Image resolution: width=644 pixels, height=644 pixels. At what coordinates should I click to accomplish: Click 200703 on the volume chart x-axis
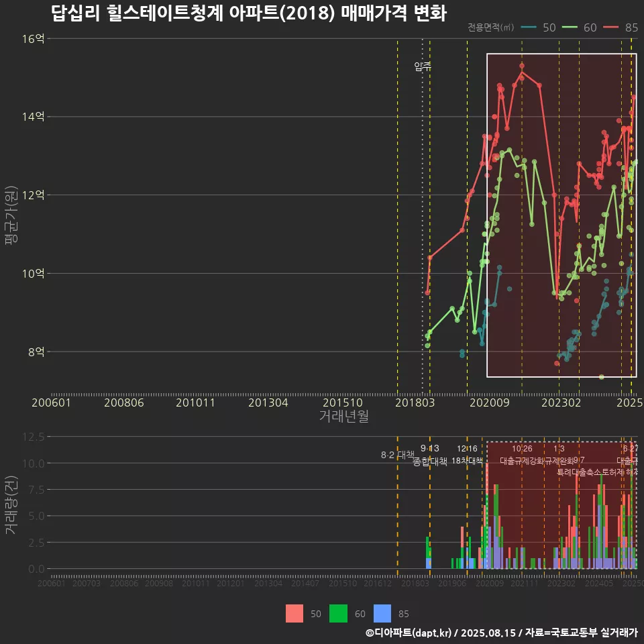click(x=87, y=583)
